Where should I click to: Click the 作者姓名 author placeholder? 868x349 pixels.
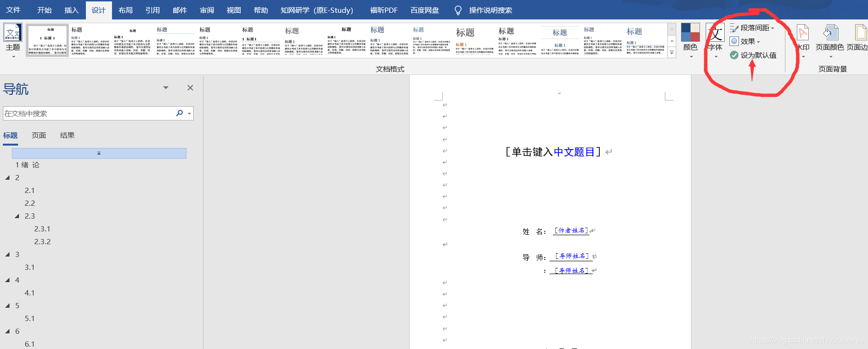(x=571, y=230)
